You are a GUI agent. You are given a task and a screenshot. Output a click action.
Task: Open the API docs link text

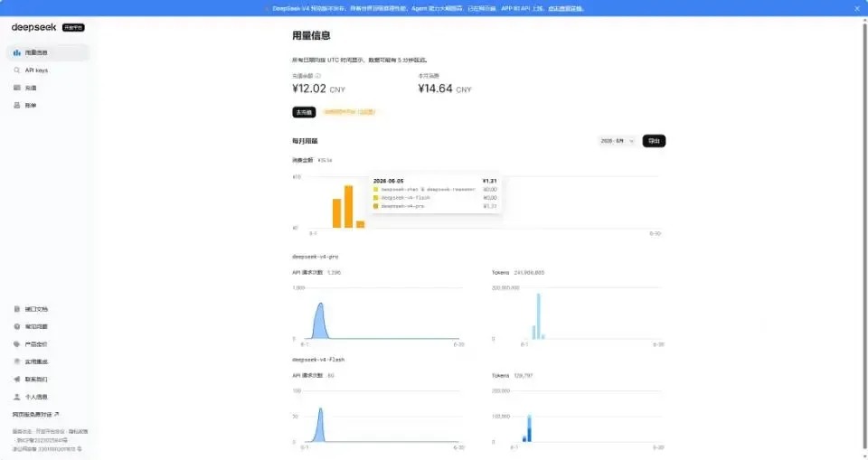[36, 309]
